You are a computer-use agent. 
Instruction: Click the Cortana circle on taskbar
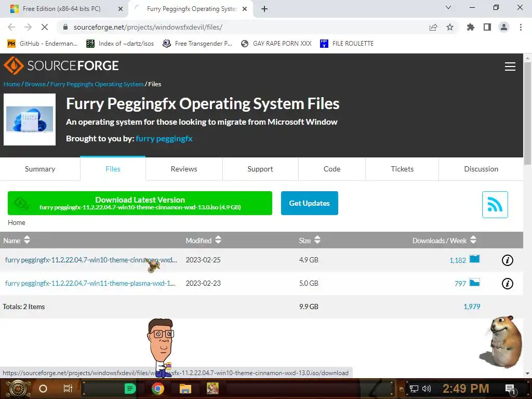click(43, 389)
